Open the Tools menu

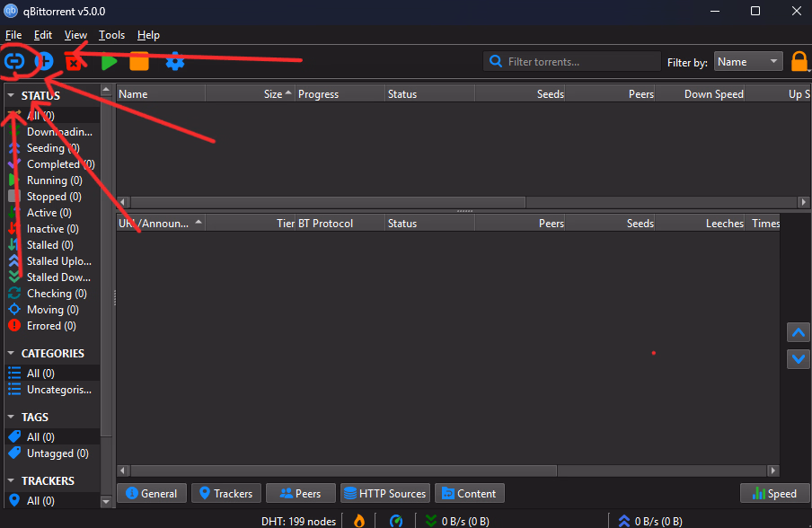[112, 35]
